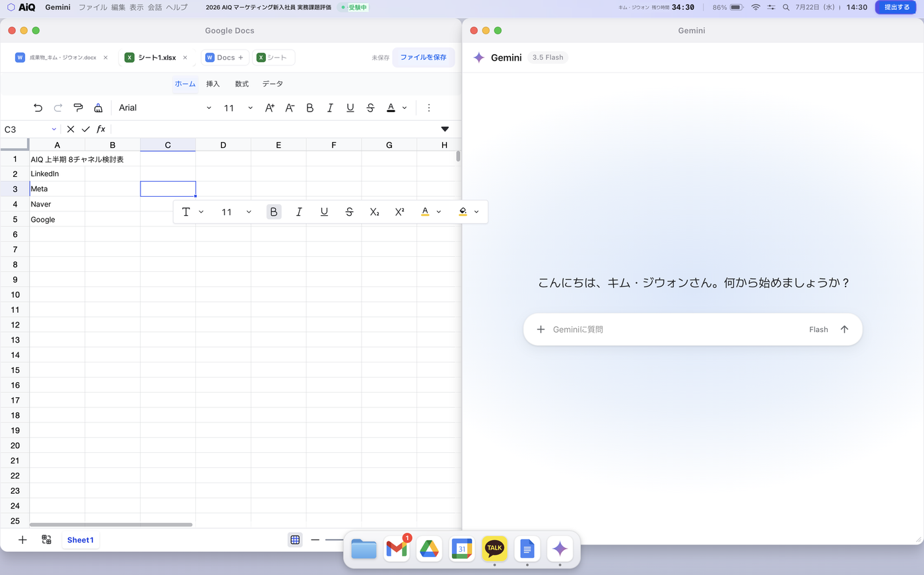Screen dimensions: 924x575
Task: Expand the formula bar with the triangle
Action: pos(445,129)
